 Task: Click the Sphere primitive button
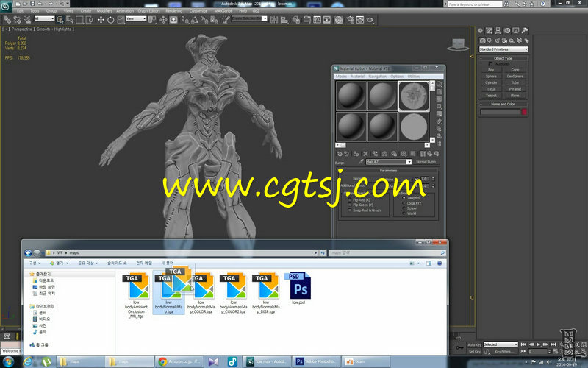pos(491,77)
